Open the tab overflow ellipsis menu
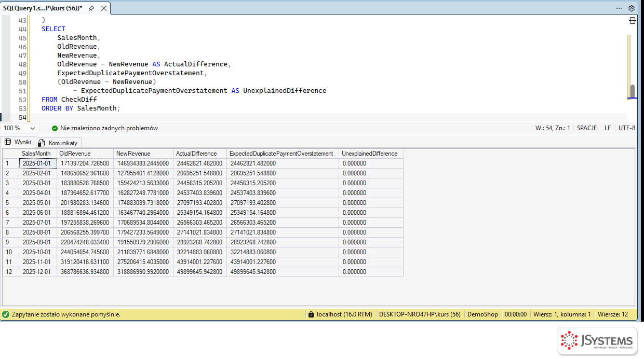Viewport: 644px width, 359px height. 619,8
